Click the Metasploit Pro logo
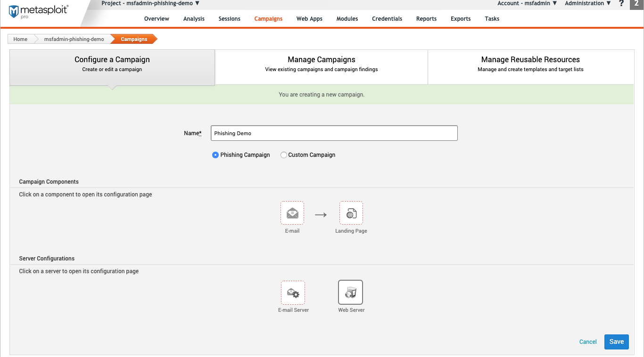 (x=39, y=11)
